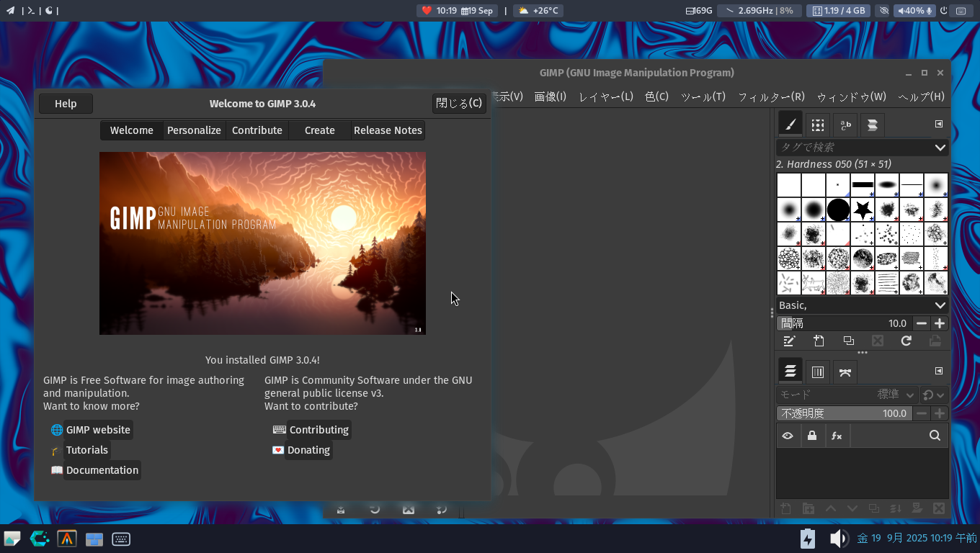The image size is (980, 553).
Task: Click the delete layer X icon
Action: pyautogui.click(x=939, y=508)
